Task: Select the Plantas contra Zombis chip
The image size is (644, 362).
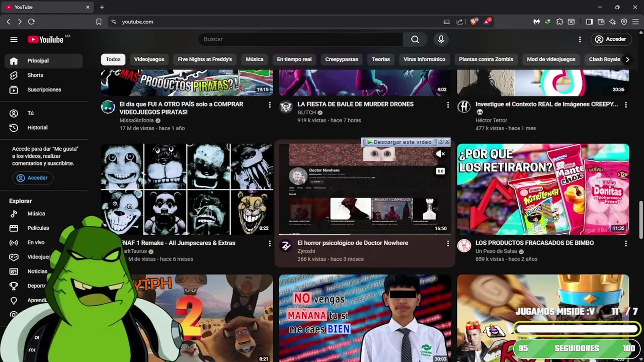Action: pyautogui.click(x=486, y=59)
